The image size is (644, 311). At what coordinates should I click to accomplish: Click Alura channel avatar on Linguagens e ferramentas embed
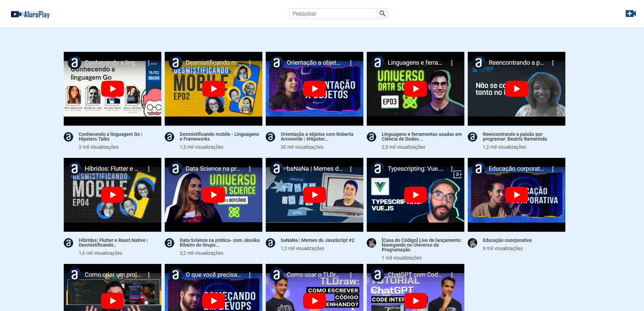click(378, 63)
